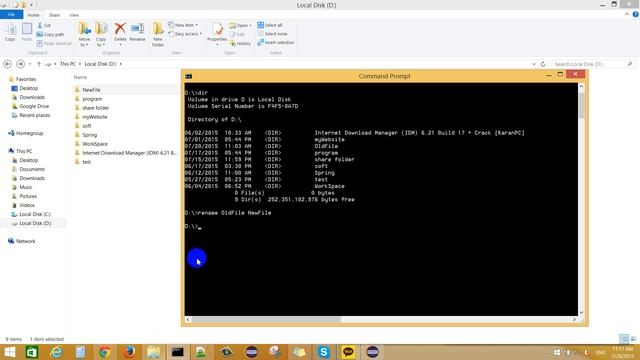640x360 pixels.
Task: Click the Windows Start button
Action: coord(9,352)
